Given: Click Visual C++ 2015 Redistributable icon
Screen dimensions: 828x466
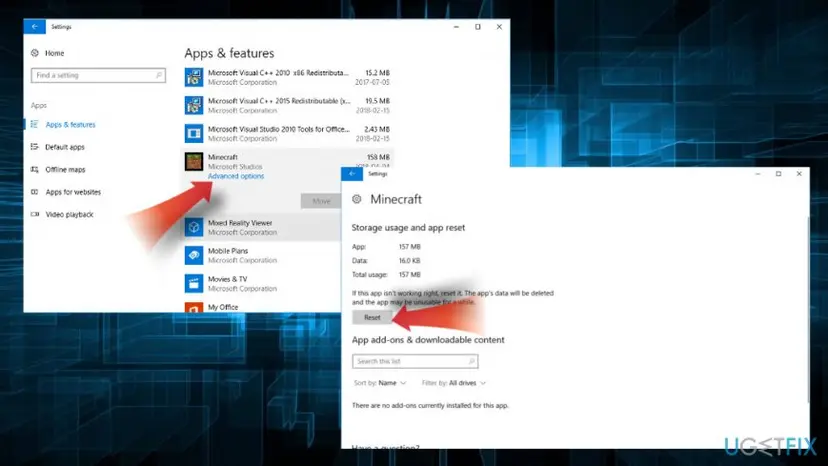Looking at the screenshot, I should pos(194,105).
